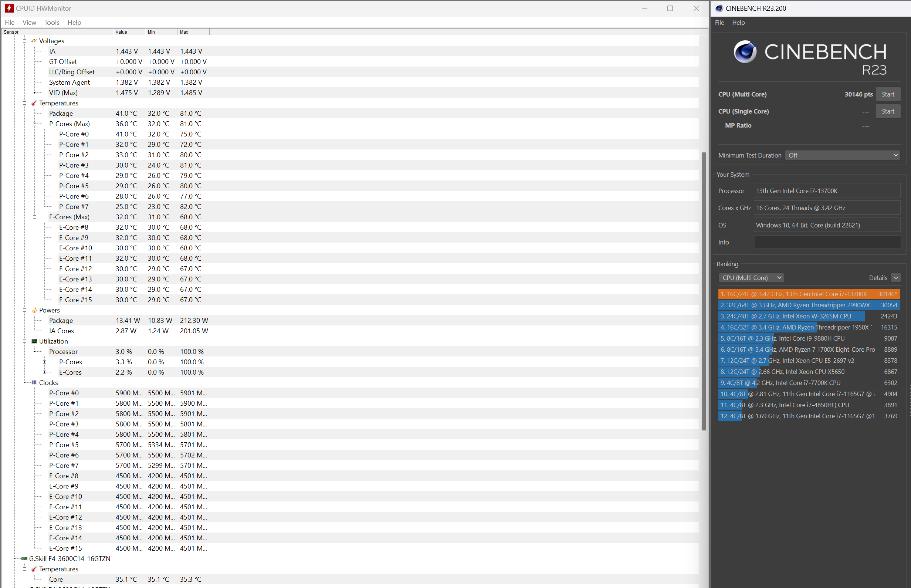
Task: Click the Voltages lightning category icon
Action: (34, 41)
